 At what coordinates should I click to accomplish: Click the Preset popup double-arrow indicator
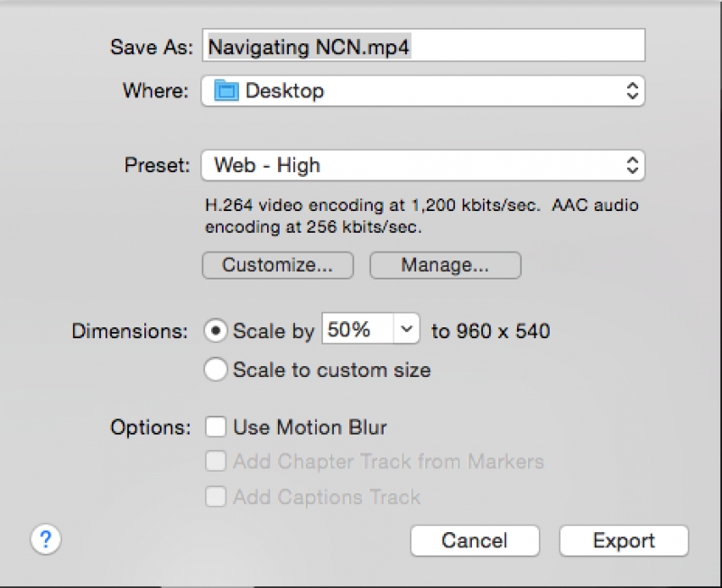tap(633, 165)
